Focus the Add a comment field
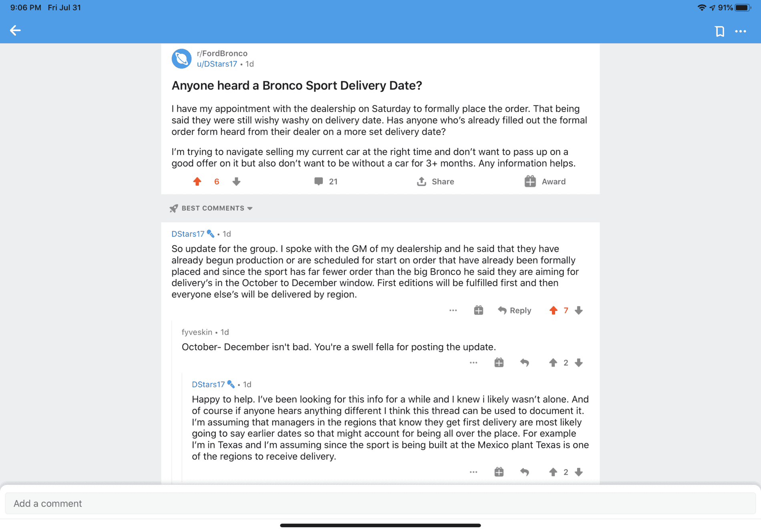 click(x=380, y=504)
